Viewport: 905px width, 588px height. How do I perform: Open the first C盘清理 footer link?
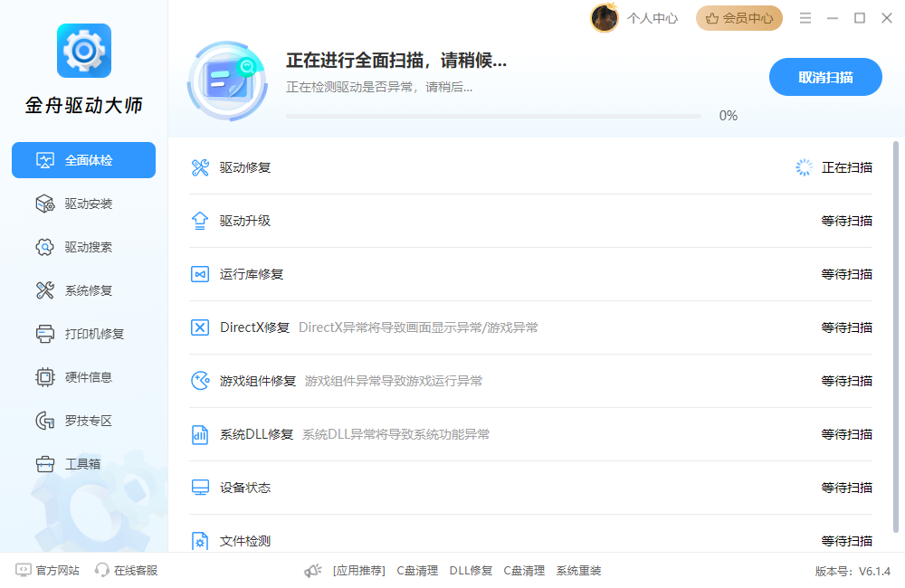click(x=417, y=571)
